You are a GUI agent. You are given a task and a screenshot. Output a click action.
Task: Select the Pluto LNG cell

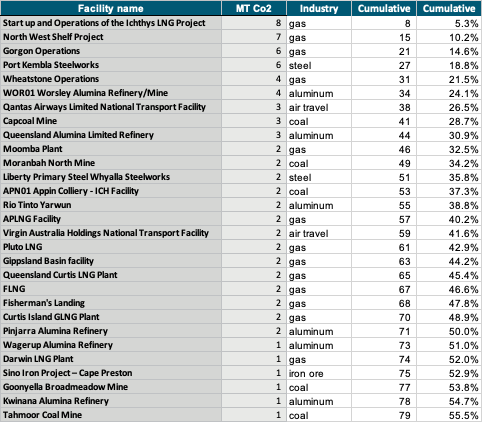111,247
